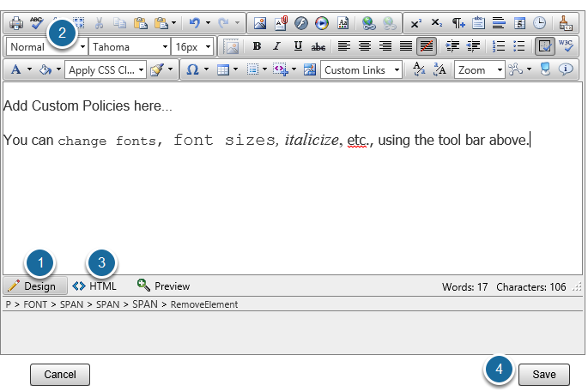This screenshot has height=391, width=588.
Task: Click the Undo arrow icon
Action: (x=194, y=23)
